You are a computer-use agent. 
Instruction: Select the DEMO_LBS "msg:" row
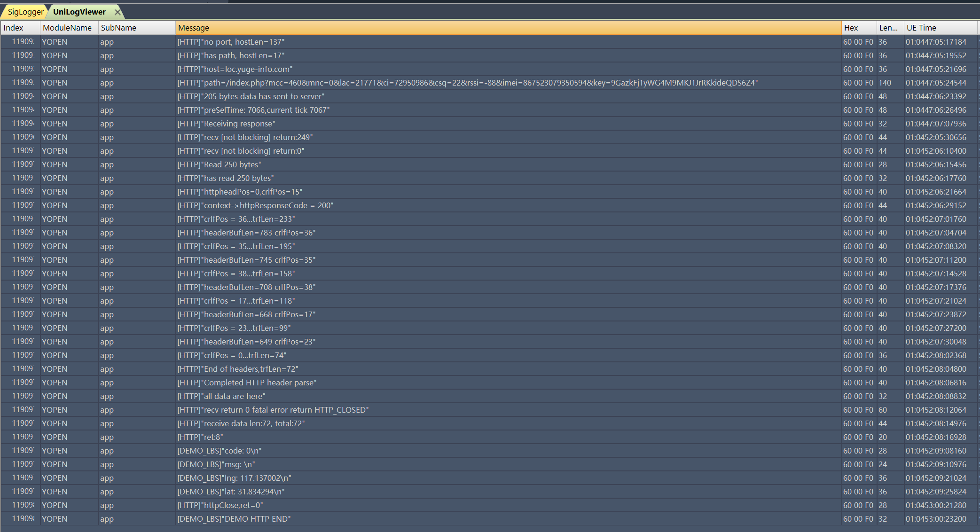pyautogui.click(x=489, y=464)
